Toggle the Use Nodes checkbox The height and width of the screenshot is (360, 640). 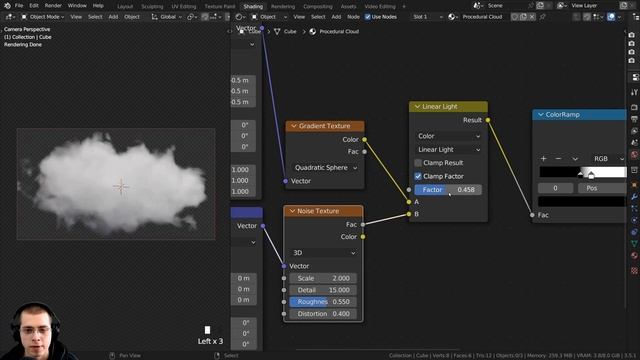[x=368, y=17]
